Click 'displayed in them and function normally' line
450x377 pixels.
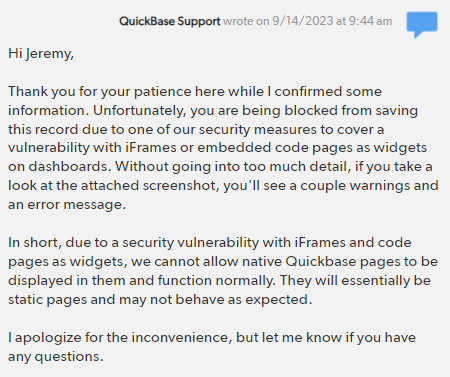click(141, 281)
